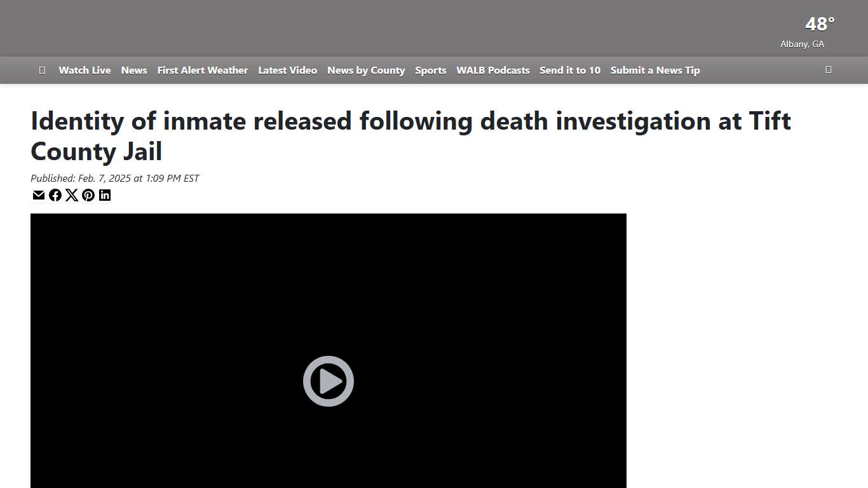Open the WALB Podcasts page

click(492, 71)
